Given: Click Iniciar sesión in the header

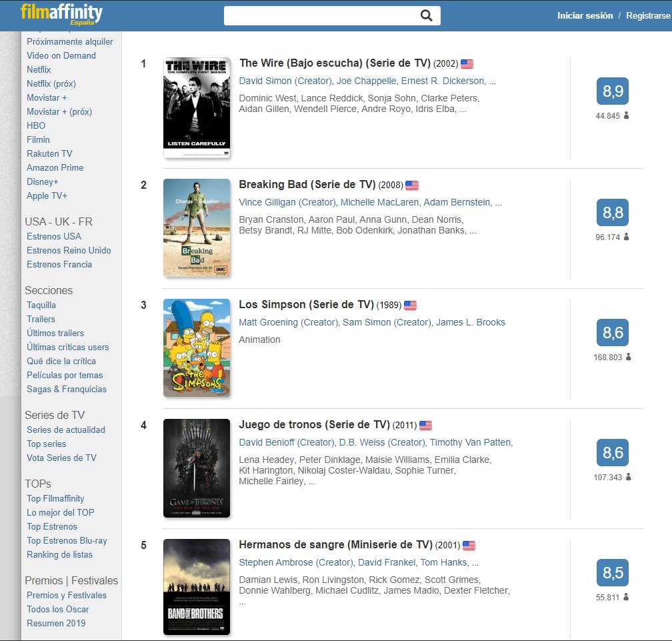Looking at the screenshot, I should click(585, 16).
